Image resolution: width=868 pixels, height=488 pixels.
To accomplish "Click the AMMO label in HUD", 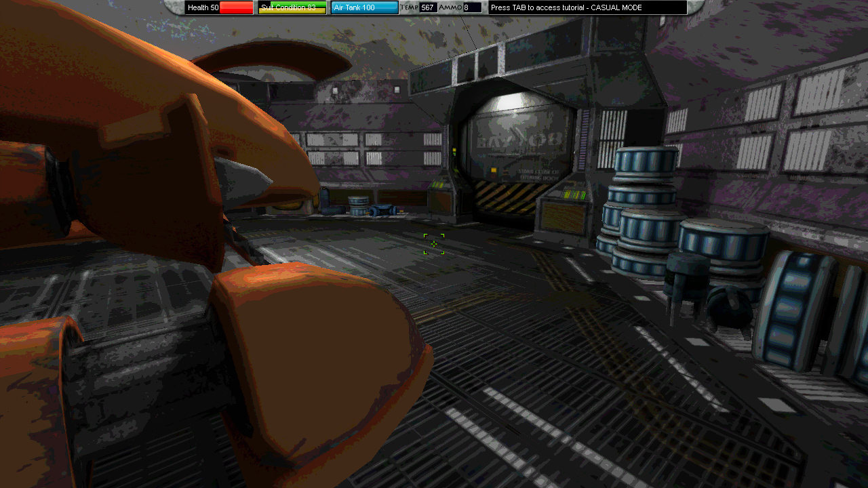I will click(x=450, y=7).
